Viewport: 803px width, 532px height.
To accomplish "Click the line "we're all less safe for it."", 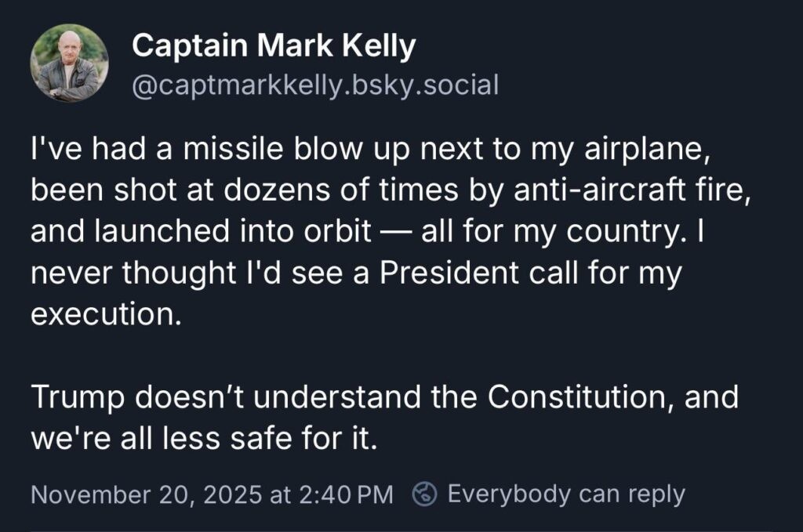I will (205, 438).
